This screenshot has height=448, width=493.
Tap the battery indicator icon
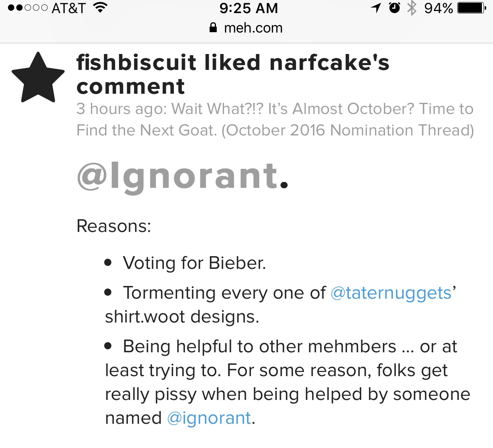point(472,8)
